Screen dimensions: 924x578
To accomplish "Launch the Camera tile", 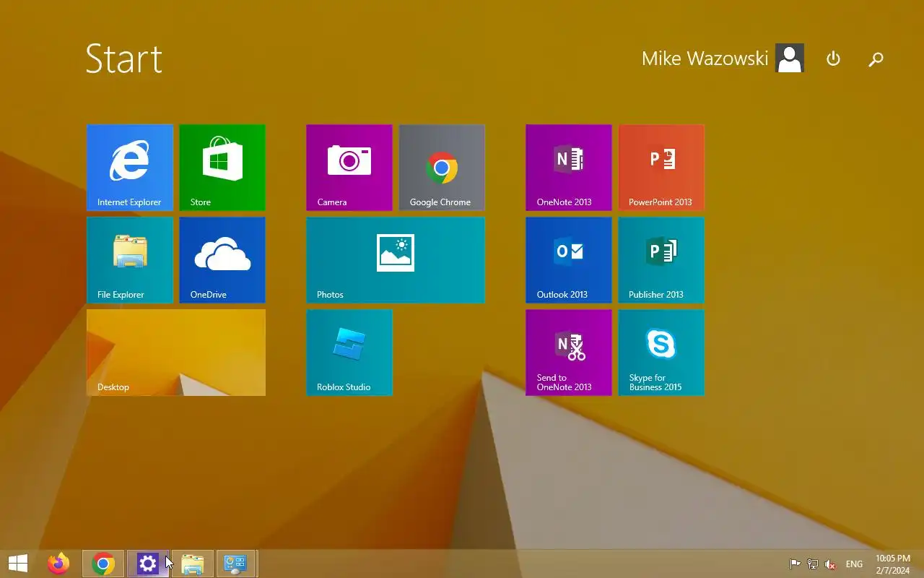I will pyautogui.click(x=349, y=168).
